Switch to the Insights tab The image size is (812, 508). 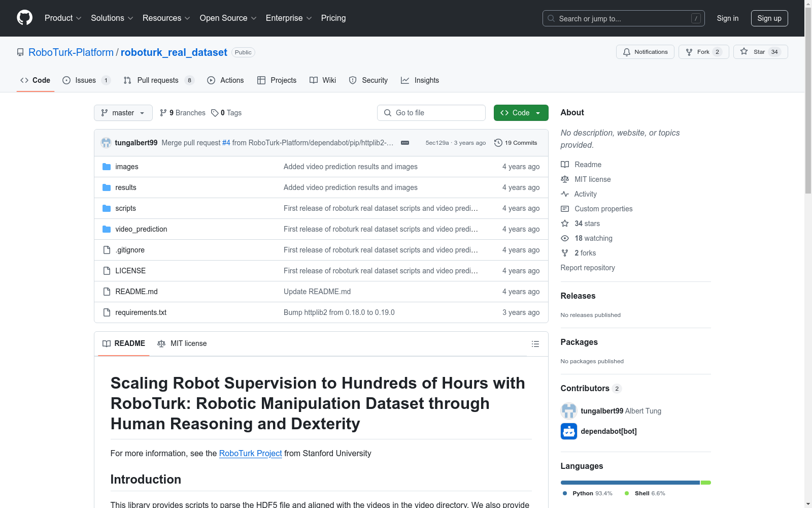pyautogui.click(x=420, y=80)
